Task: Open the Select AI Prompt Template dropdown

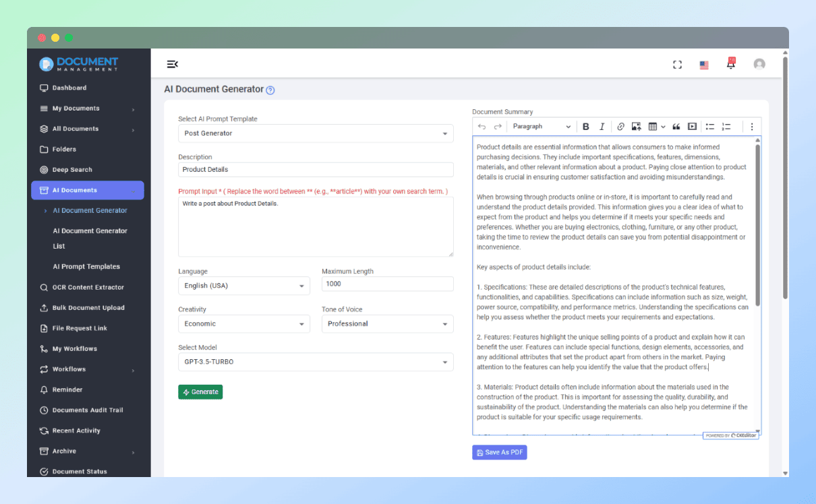Action: (x=315, y=133)
